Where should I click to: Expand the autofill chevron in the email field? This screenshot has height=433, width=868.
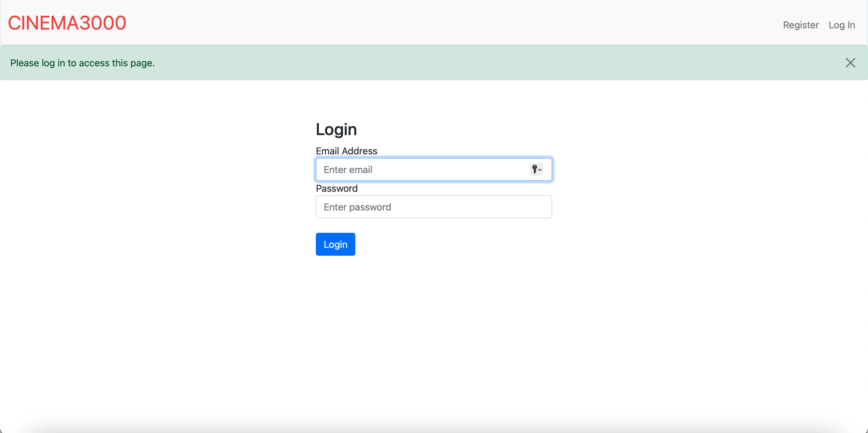click(x=540, y=170)
